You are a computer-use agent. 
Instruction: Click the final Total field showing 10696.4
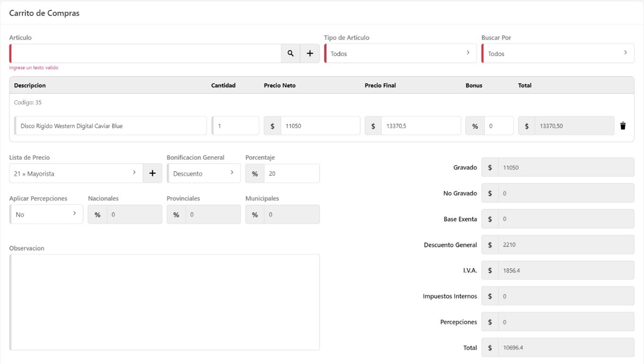(565, 348)
